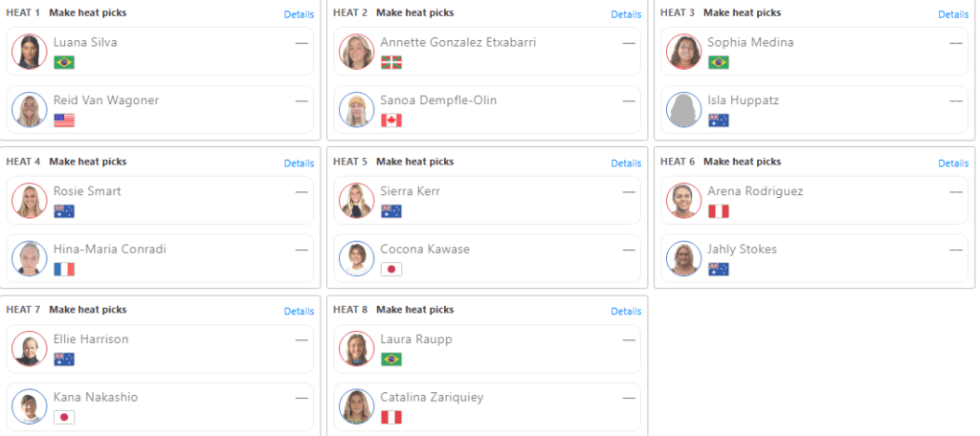Pick Jahly Stokes in Heat 6
This screenshot has width=980, height=436.
coord(813,258)
